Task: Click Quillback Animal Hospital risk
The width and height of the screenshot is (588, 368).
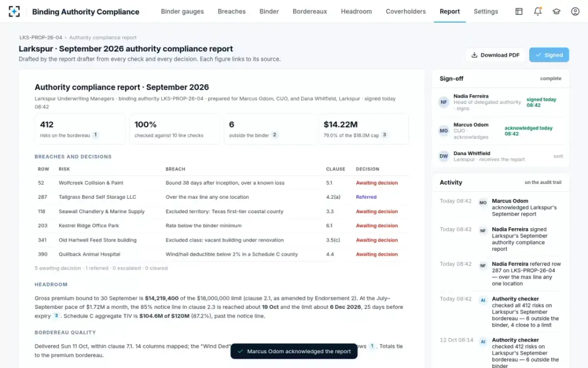Action: pyautogui.click(x=89, y=254)
